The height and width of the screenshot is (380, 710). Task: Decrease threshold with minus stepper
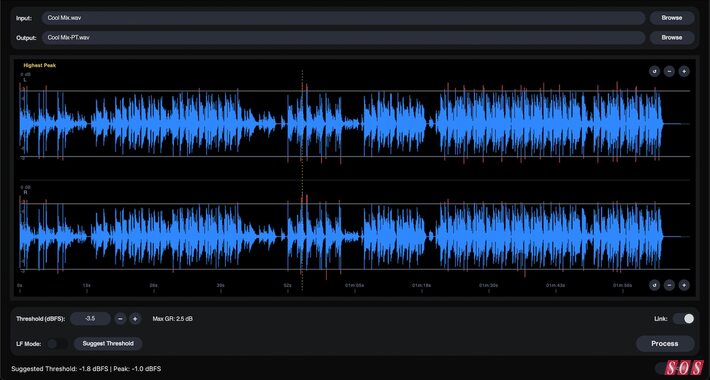click(x=120, y=319)
